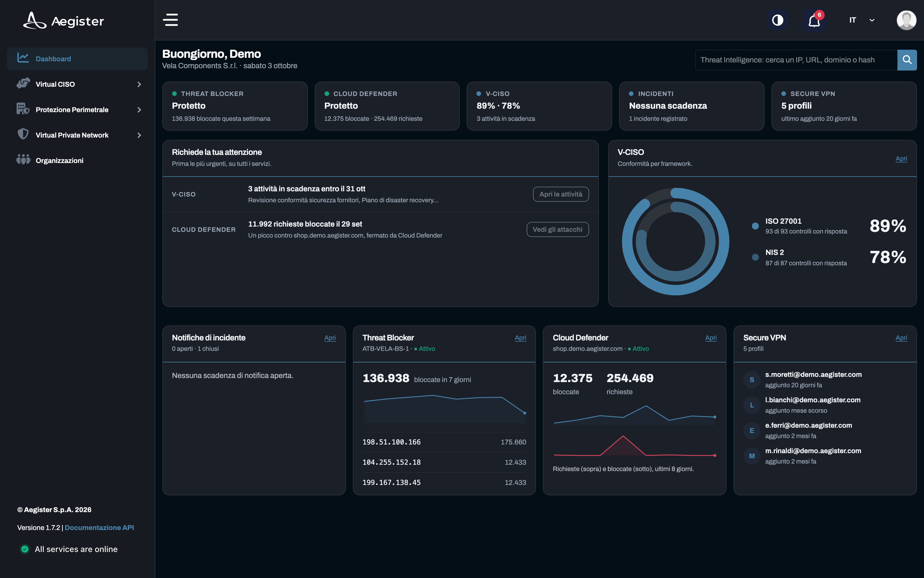Open the notifications bell
This screenshot has width=924, height=578.
814,20
